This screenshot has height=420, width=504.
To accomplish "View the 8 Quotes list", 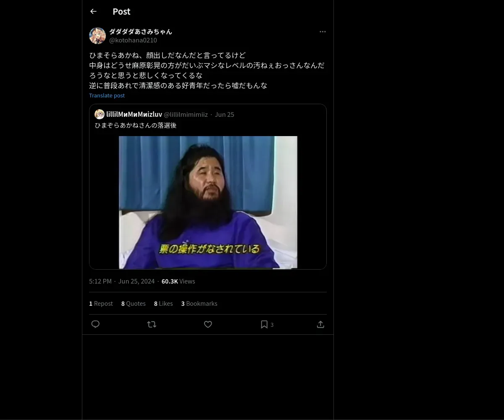I will pyautogui.click(x=134, y=303).
